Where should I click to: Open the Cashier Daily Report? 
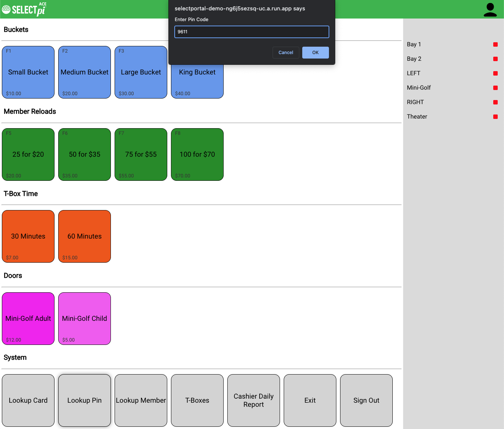(254, 400)
